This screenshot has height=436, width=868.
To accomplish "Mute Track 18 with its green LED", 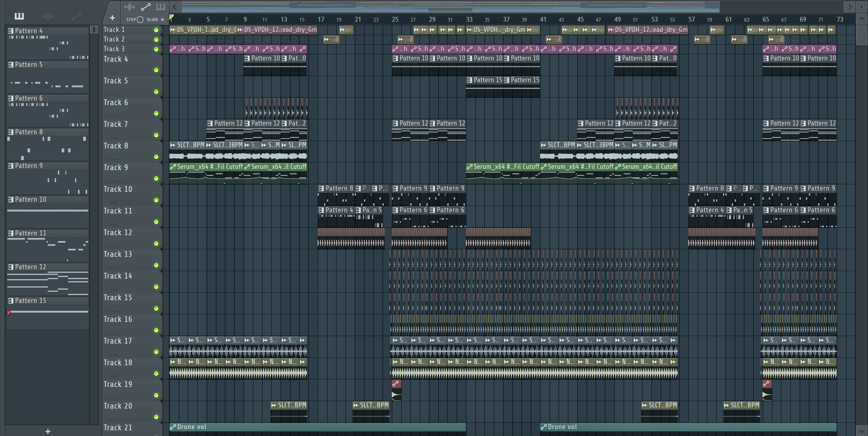I will [156, 373].
